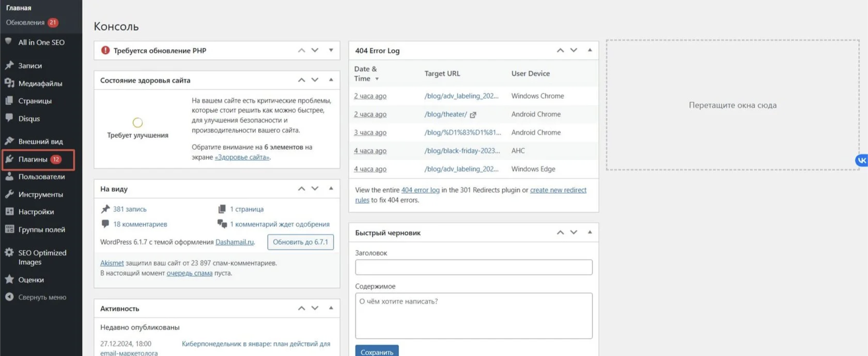This screenshot has width=868, height=356.
Task: Sort by the Date & Time column arrow
Action: (377, 79)
